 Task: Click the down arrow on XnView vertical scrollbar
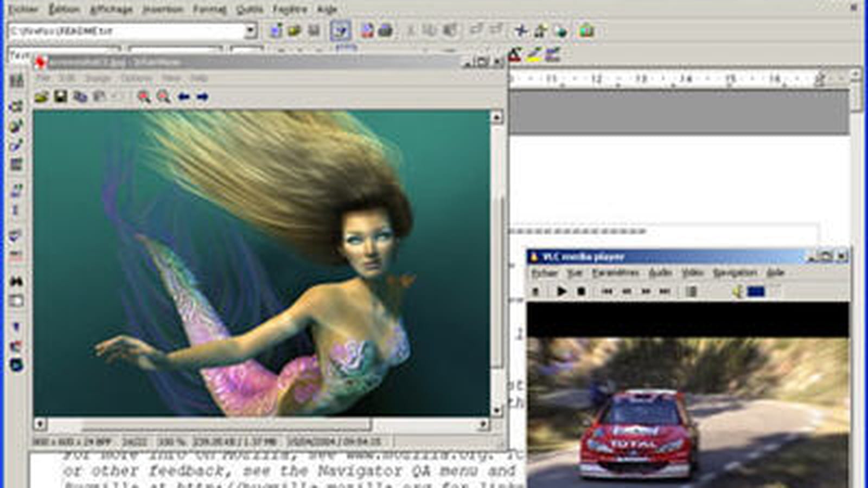coord(497,410)
